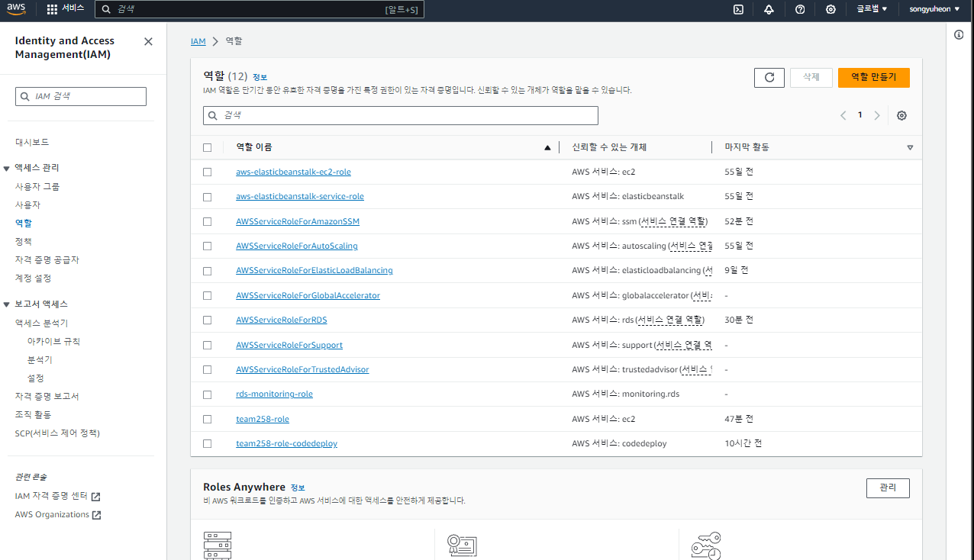Open the songyuheon account menu

pyautogui.click(x=934, y=9)
